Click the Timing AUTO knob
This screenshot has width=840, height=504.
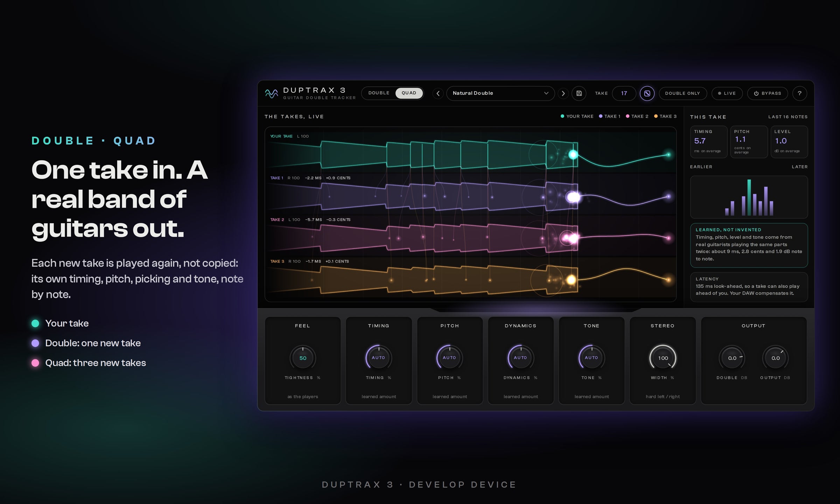tap(378, 358)
